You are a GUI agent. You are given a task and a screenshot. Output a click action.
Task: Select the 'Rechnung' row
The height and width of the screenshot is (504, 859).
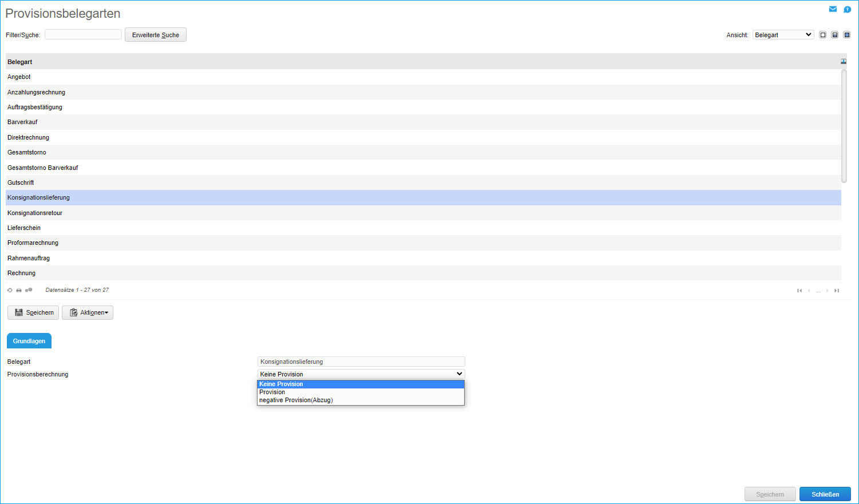tap(423, 273)
